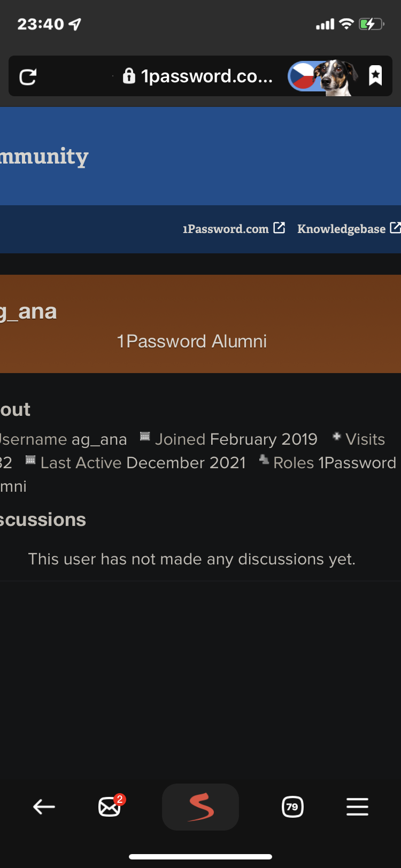The width and height of the screenshot is (401, 868).
Task: Tap the red S browser logo button
Action: pyautogui.click(x=200, y=807)
